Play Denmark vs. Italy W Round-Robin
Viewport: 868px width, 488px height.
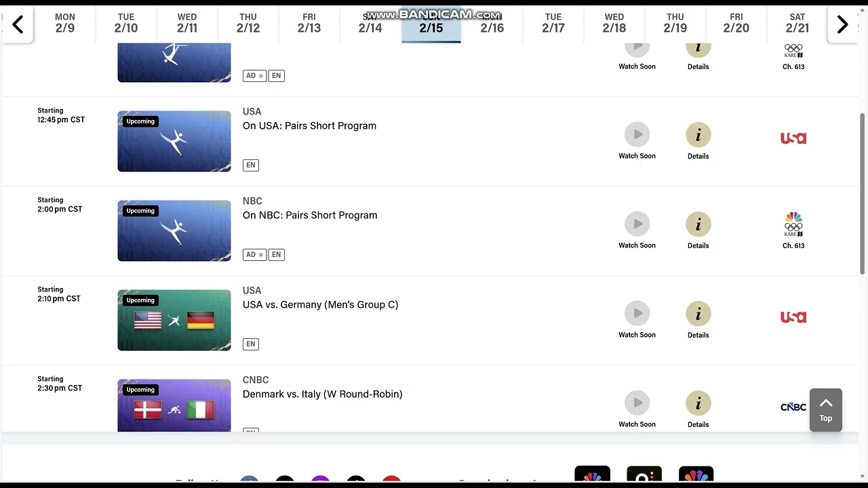637,403
